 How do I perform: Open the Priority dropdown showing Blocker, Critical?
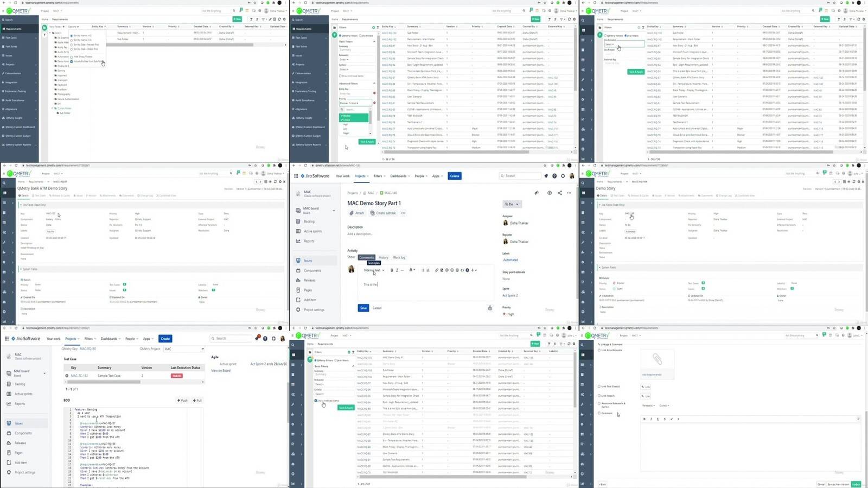click(356, 103)
